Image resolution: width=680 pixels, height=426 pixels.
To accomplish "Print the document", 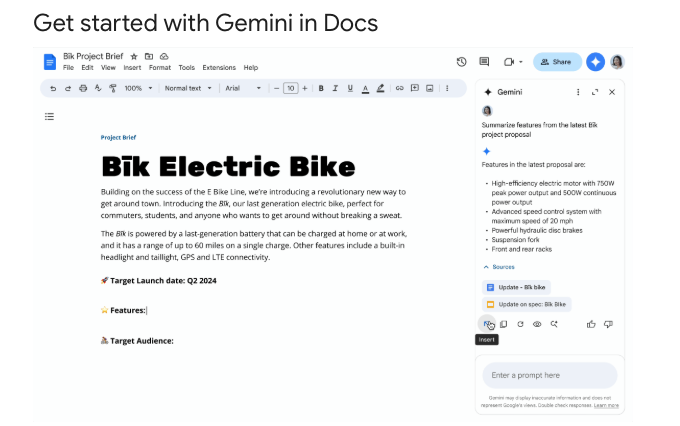I will 83,88.
